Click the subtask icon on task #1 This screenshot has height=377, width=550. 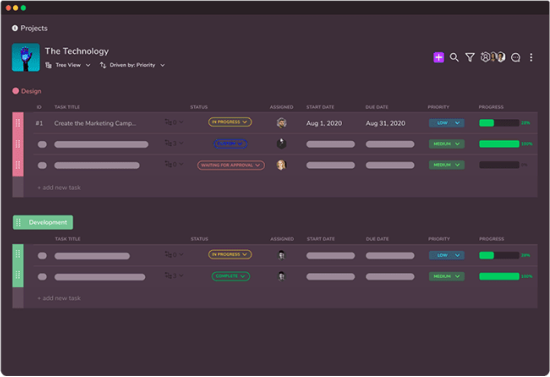point(168,122)
